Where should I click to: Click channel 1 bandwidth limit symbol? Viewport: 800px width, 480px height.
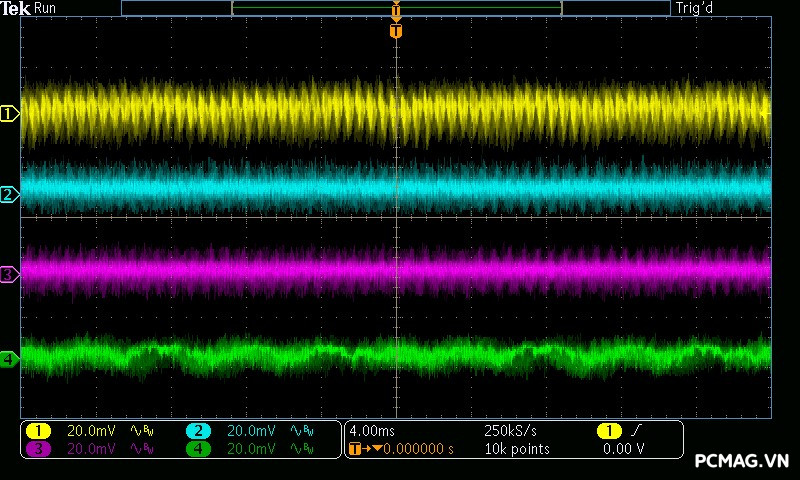point(143,431)
